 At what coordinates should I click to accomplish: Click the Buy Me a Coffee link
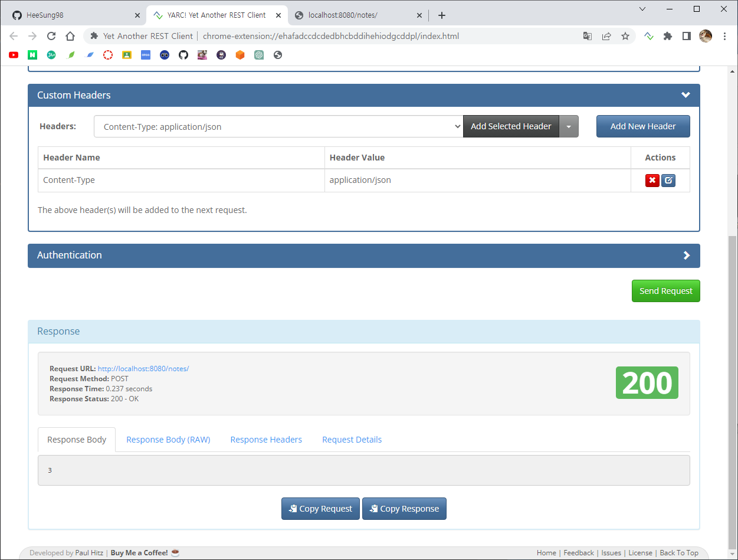click(145, 553)
